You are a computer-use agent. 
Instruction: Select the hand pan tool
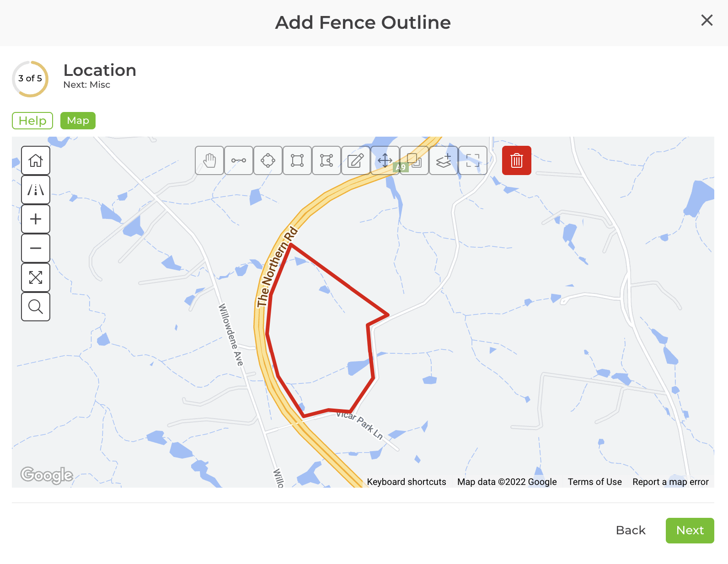pyautogui.click(x=209, y=160)
